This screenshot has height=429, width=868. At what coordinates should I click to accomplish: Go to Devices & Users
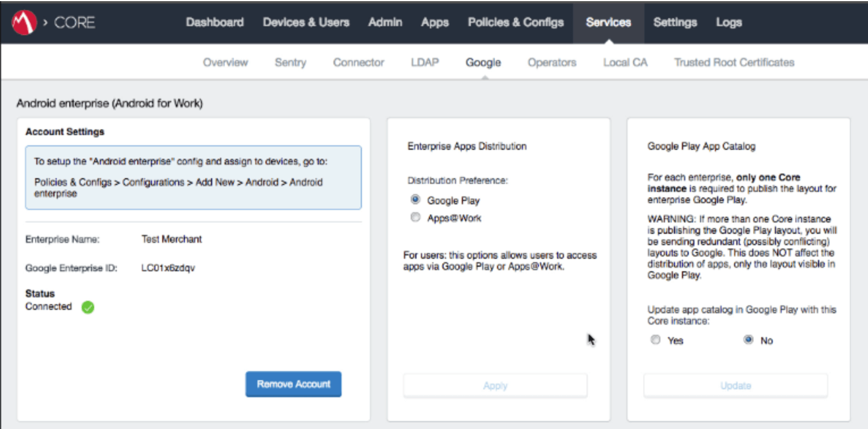point(306,23)
